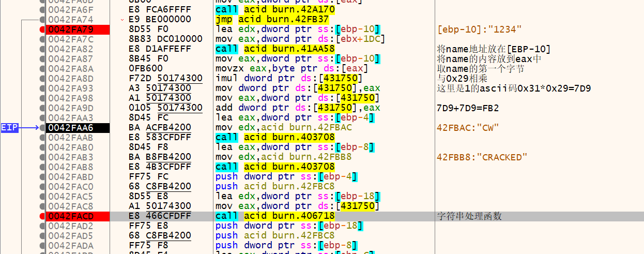Click breakpoint bullet next to address 0042FAB8
Image resolution: width=644 pixels, height=254 pixels.
coord(42,167)
